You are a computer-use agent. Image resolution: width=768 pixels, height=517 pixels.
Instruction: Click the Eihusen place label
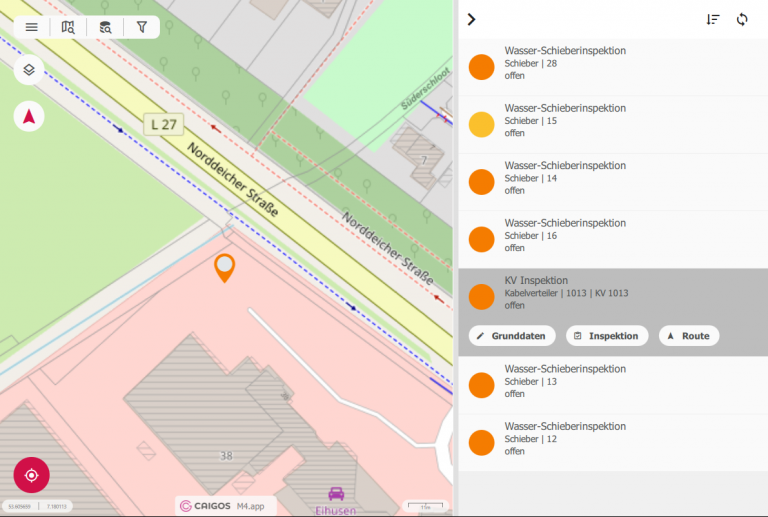(336, 511)
